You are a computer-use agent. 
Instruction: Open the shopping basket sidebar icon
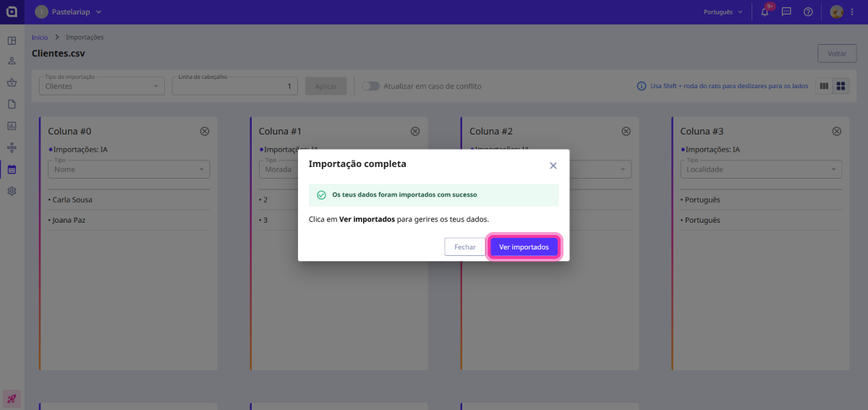[12, 82]
